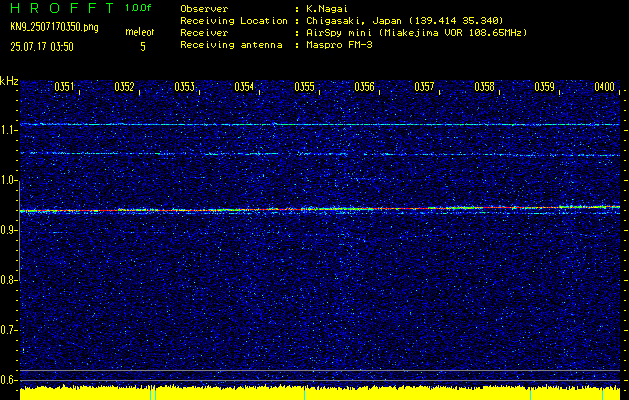
Task: Click the 0.9 frequency axis label
Action: click(x=7, y=230)
